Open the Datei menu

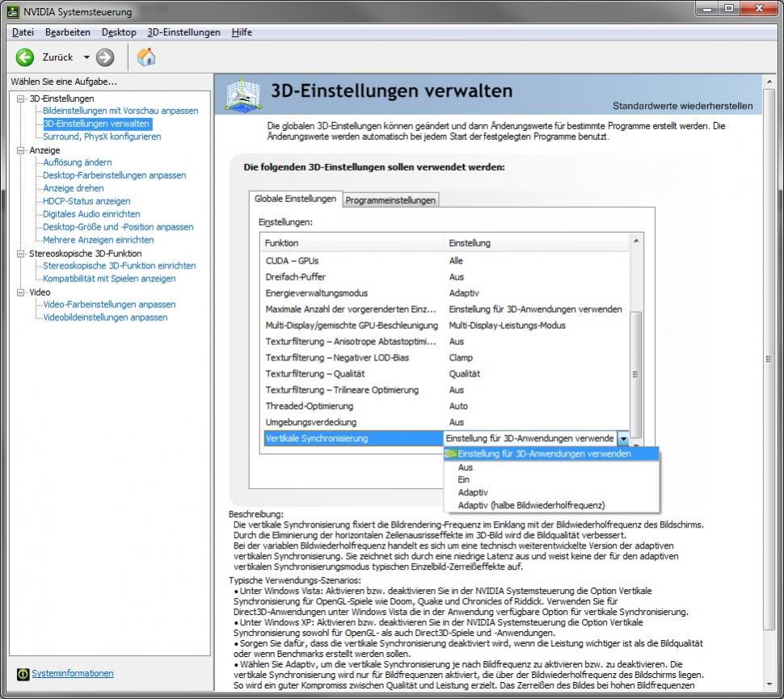click(23, 32)
